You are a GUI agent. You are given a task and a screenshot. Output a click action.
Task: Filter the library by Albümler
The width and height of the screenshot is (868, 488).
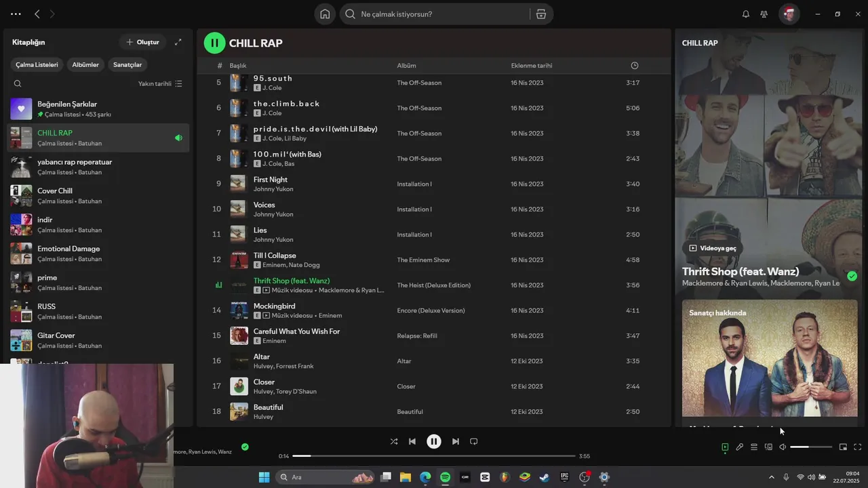tap(85, 64)
